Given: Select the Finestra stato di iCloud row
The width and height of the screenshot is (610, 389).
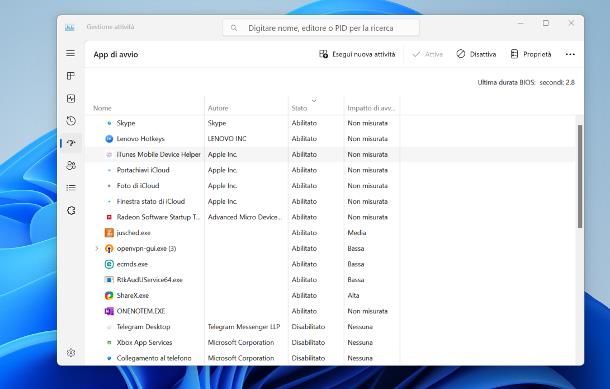Looking at the screenshot, I should pos(330,202).
